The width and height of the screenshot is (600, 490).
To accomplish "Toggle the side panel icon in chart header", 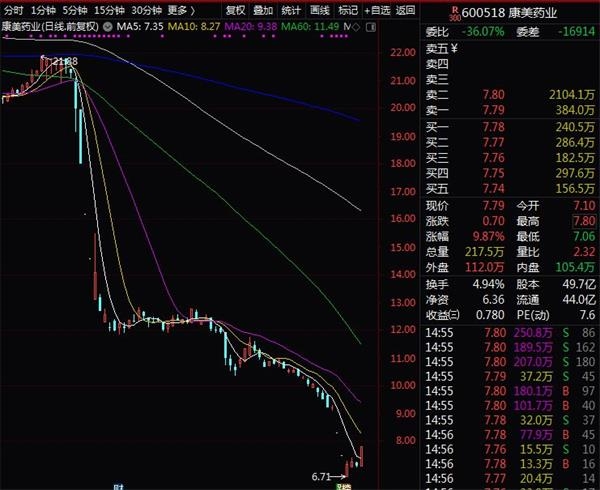I will click(371, 27).
